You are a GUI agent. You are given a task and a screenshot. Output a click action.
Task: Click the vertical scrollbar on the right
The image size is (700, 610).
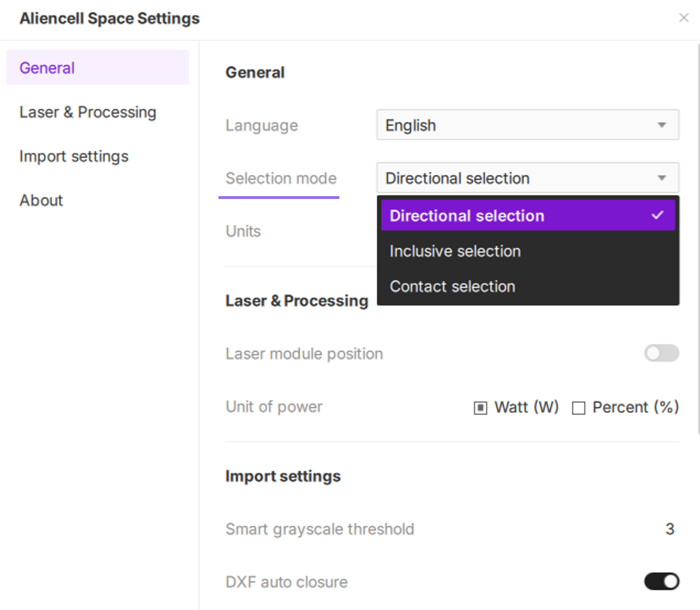(x=698, y=238)
